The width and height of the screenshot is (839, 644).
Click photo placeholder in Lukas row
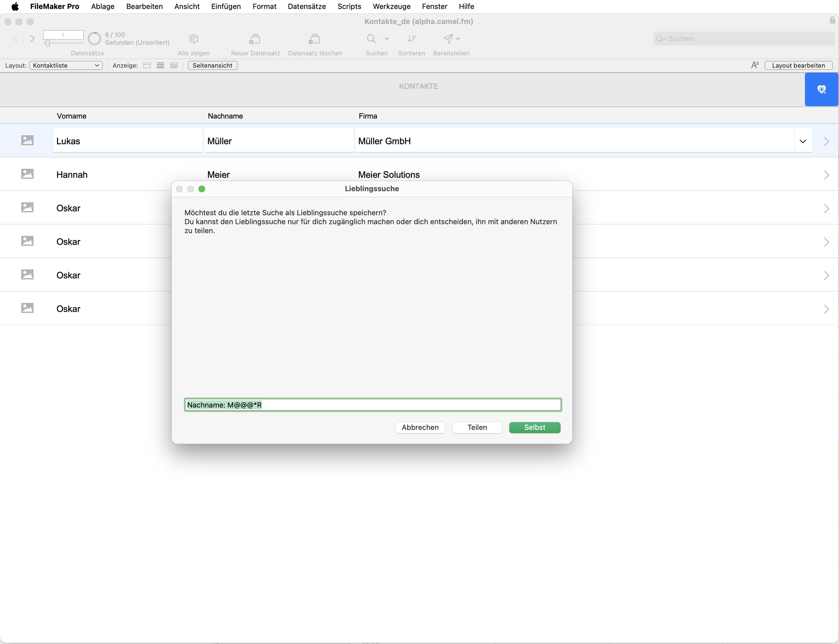[x=27, y=140]
